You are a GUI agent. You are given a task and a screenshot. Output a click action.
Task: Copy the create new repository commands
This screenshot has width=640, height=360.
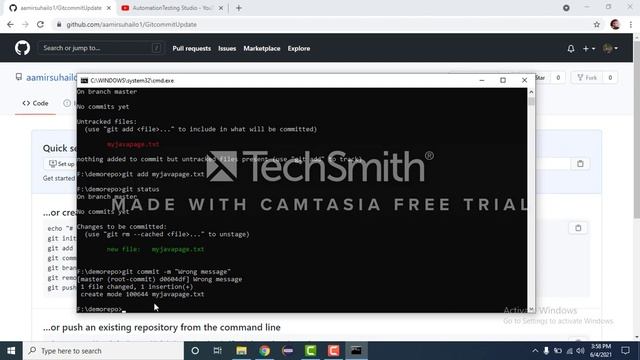click(x=578, y=228)
